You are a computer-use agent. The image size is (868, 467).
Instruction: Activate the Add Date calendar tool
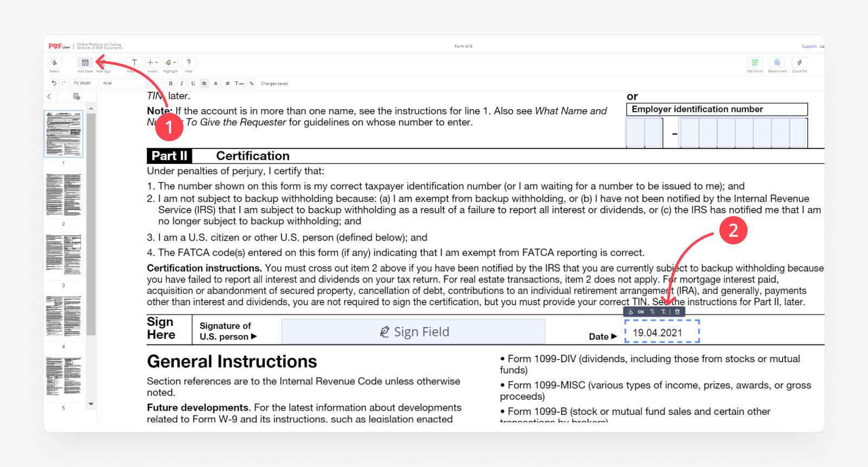point(85,63)
